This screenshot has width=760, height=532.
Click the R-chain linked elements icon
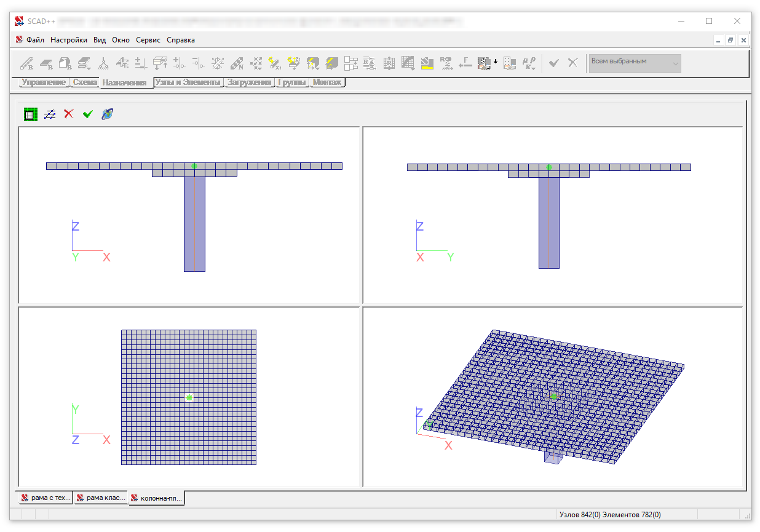point(370,63)
